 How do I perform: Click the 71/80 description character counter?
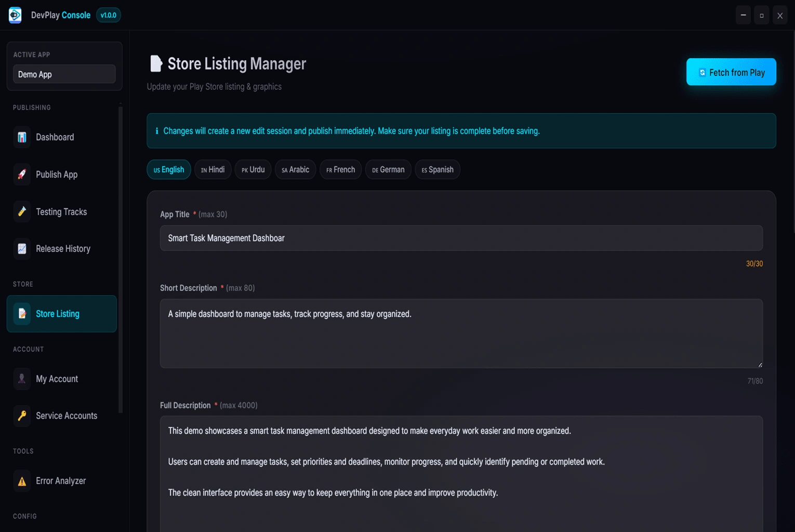[755, 381]
